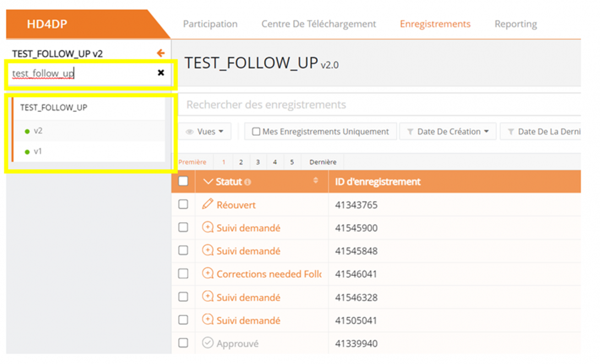This screenshot has height=364, width=600.
Task: Open the Centre De Téléchargement tab
Action: [x=319, y=24]
